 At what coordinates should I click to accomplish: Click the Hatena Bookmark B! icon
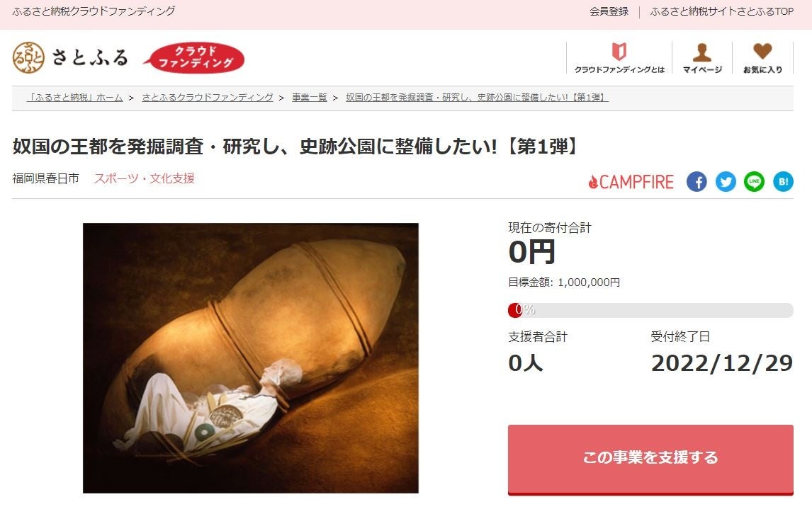click(x=783, y=181)
